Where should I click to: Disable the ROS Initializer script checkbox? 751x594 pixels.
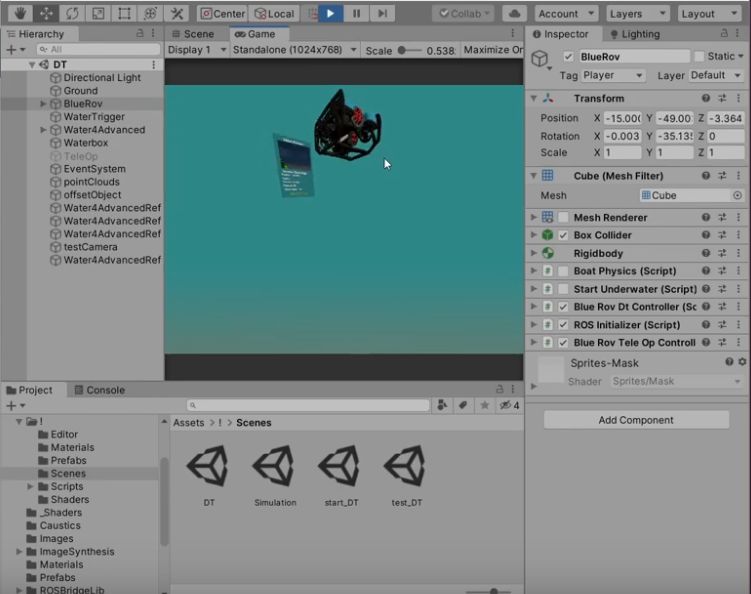563,325
